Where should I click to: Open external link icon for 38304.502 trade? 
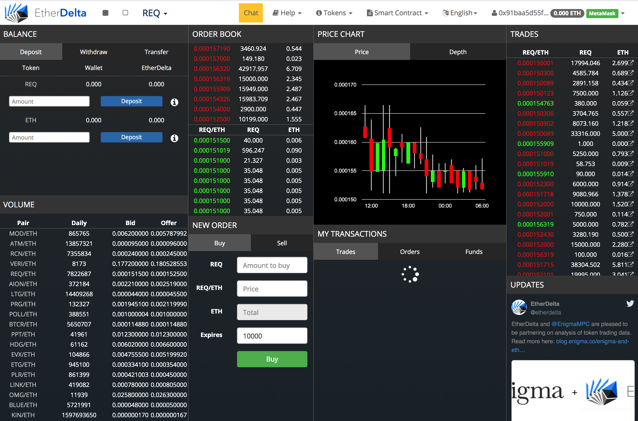631,264
